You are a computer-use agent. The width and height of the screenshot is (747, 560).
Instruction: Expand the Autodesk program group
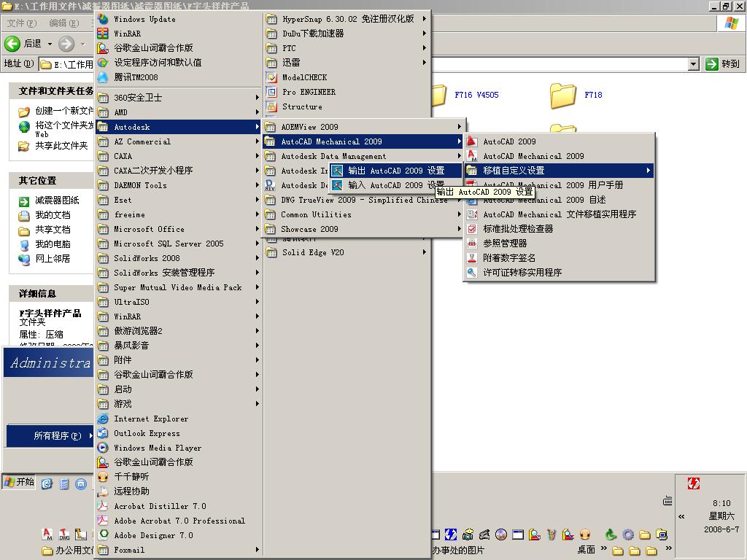click(178, 127)
